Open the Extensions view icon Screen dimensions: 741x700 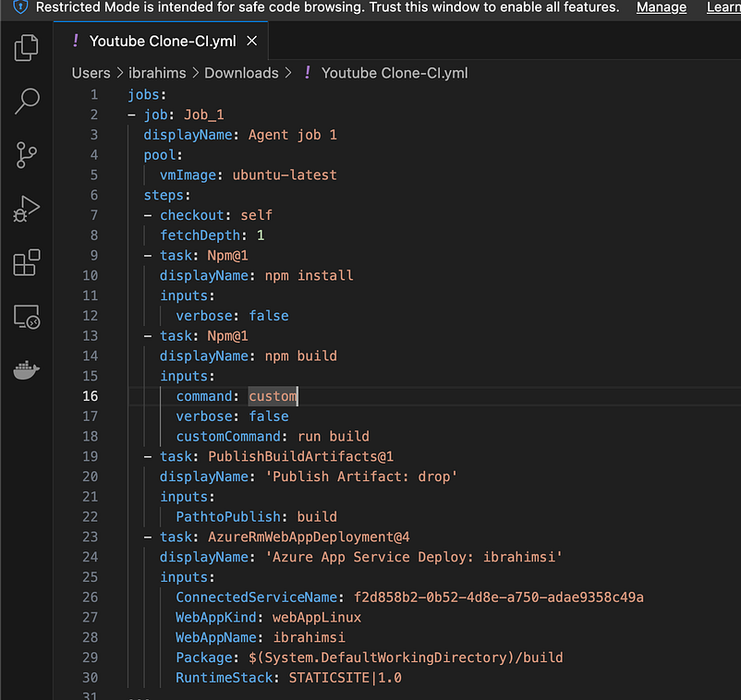tap(27, 262)
